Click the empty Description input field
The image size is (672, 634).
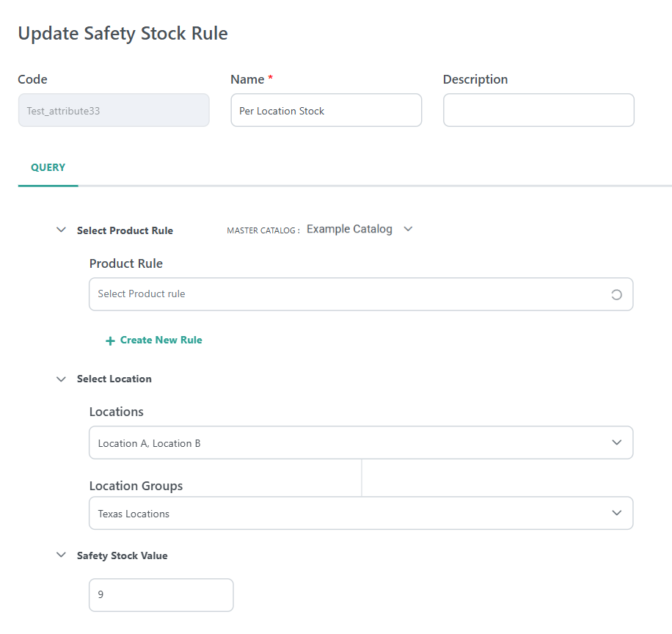538,110
